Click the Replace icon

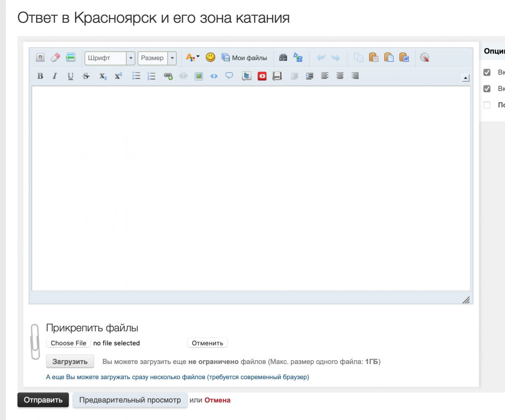coord(298,58)
